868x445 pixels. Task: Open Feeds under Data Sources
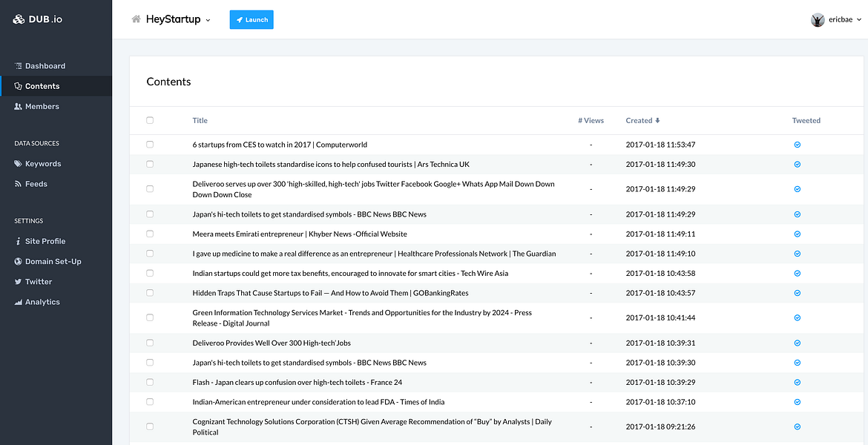56,184
